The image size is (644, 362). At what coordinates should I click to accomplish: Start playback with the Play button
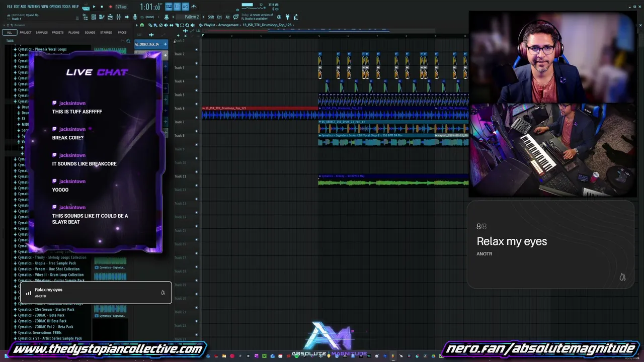(94, 7)
